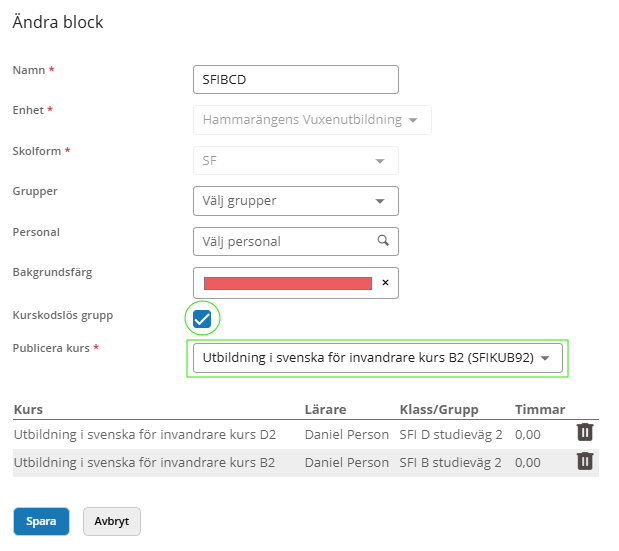The image size is (619, 551).
Task: Clear the background color with the x
Action: coord(385,284)
